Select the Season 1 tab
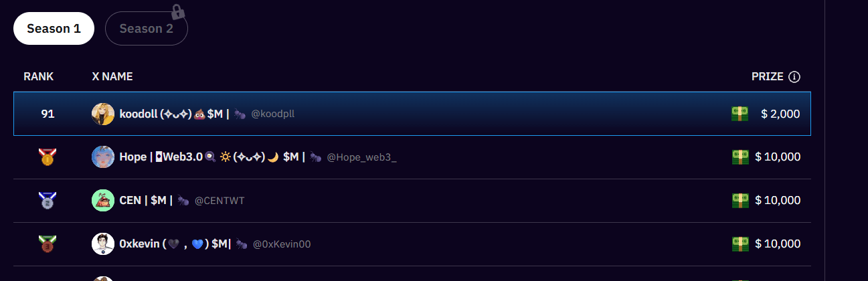The width and height of the screenshot is (868, 281). click(54, 29)
